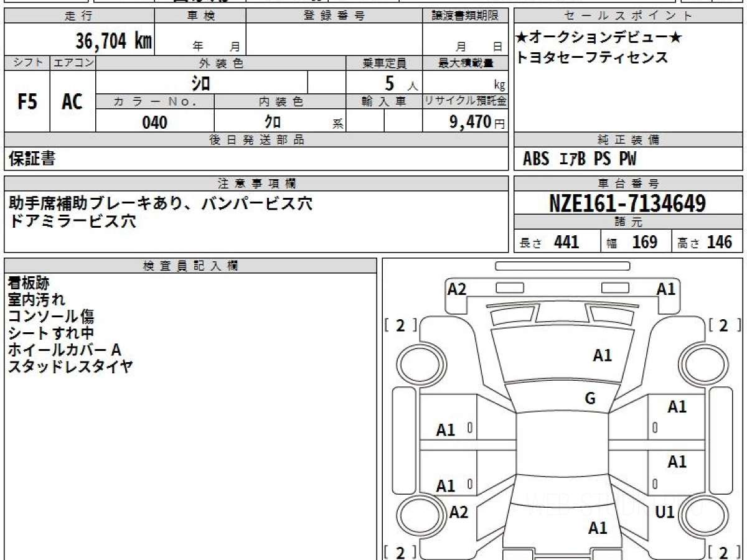Click the 走行 column header
The image size is (747, 560).
point(78,16)
